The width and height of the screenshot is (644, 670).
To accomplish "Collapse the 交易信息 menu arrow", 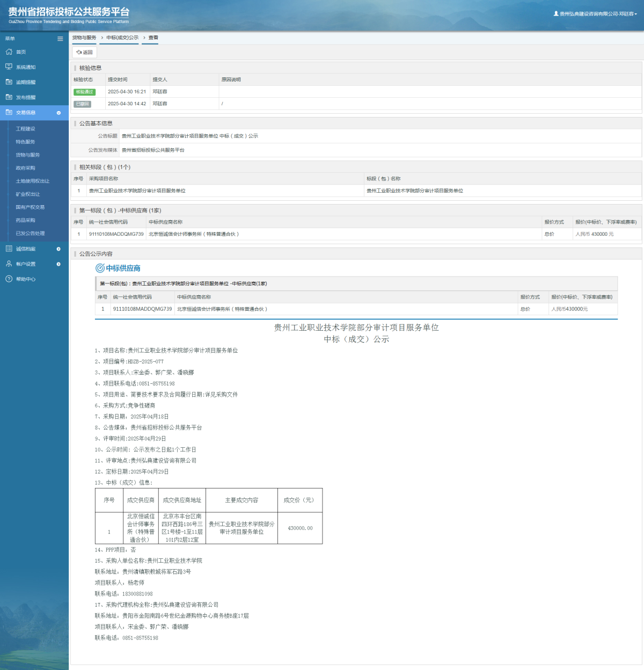I will pyautogui.click(x=58, y=113).
